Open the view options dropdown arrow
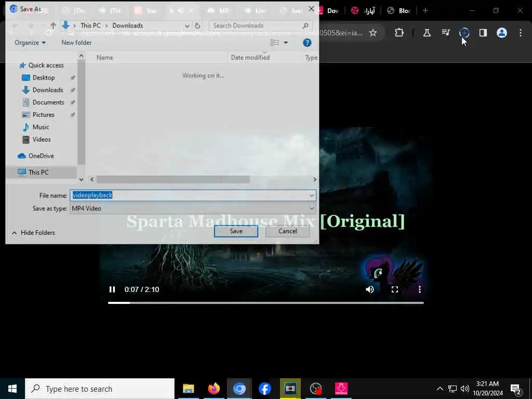 [286, 43]
